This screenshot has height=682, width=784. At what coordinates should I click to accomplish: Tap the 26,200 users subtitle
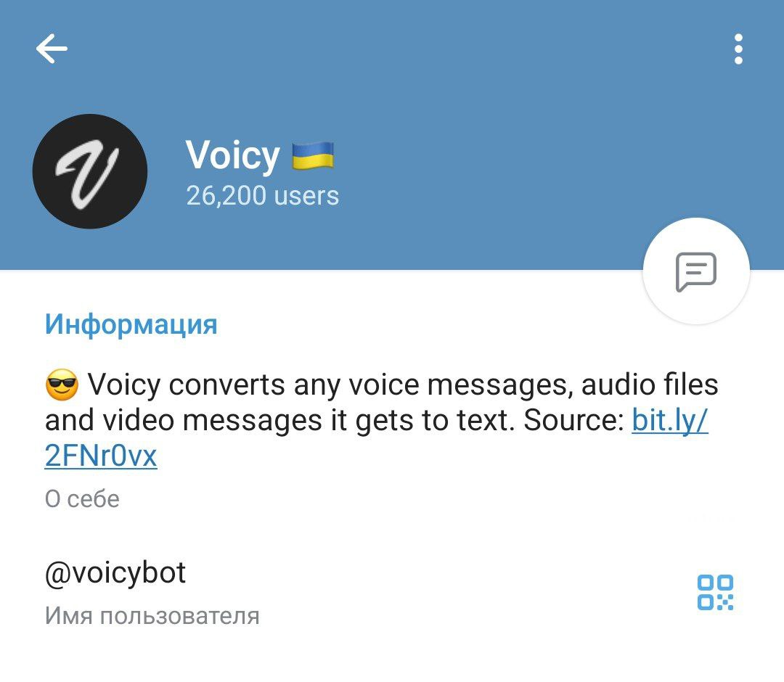[x=263, y=195]
